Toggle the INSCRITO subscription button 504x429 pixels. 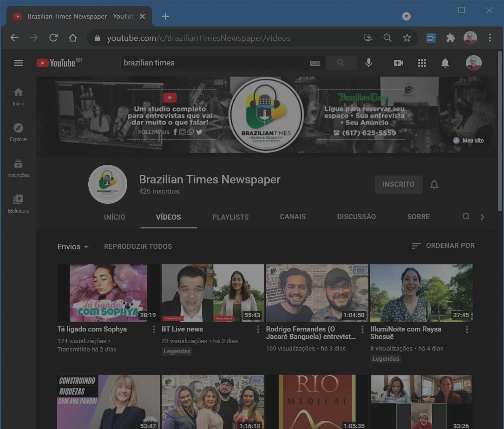(x=399, y=184)
